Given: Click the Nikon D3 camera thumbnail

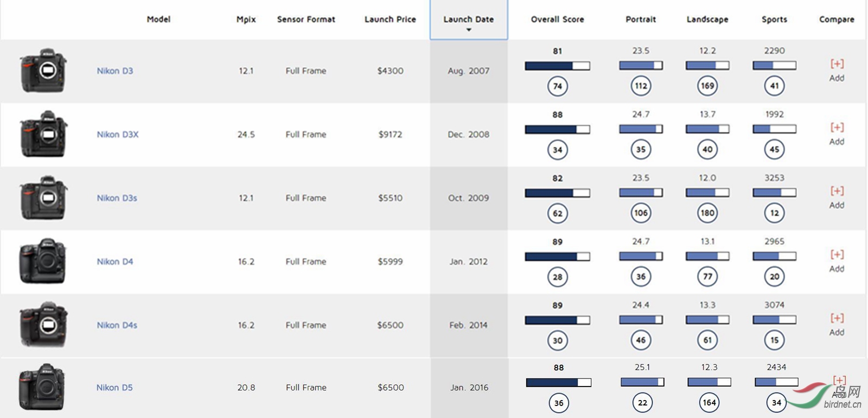Looking at the screenshot, I should [43, 70].
